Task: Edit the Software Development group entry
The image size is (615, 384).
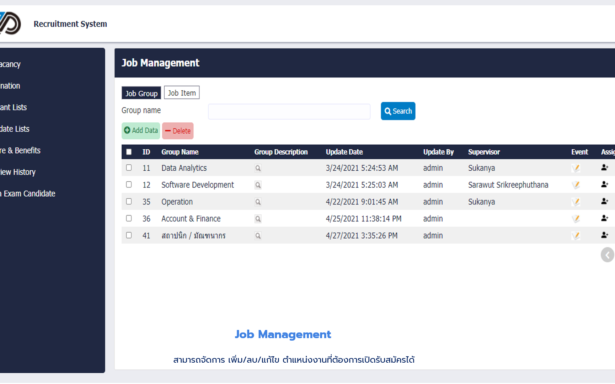Action: pos(575,185)
